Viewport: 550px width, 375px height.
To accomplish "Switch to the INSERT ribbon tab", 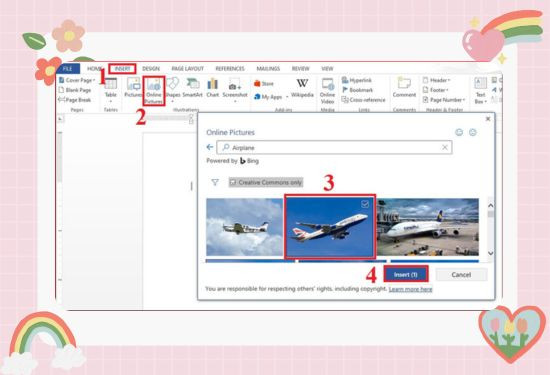I will click(122, 69).
